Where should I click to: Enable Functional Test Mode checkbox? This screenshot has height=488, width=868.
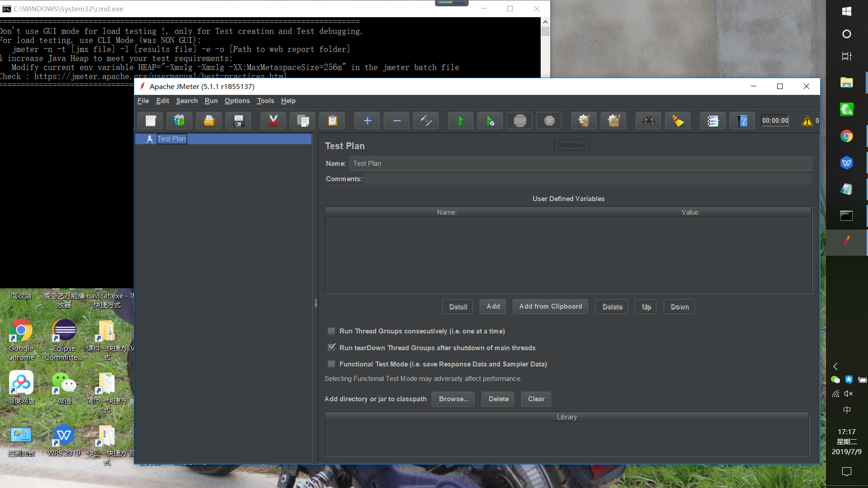[x=331, y=364]
